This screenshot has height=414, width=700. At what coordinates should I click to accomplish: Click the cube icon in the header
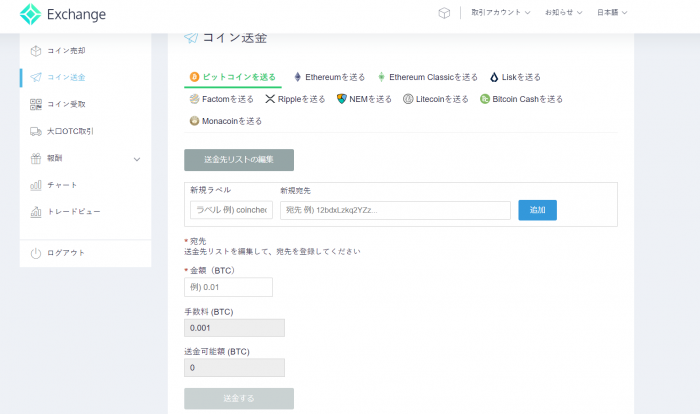coord(444,13)
